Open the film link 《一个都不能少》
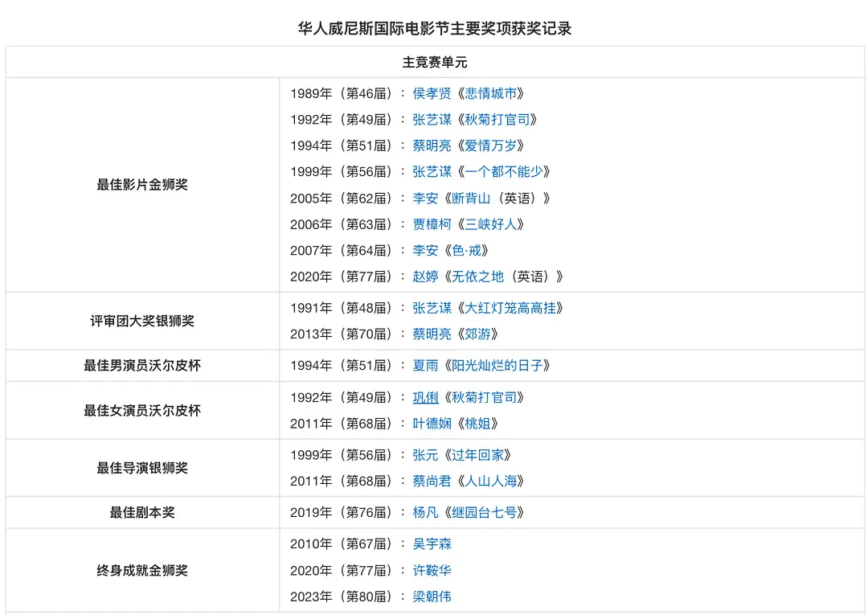The image size is (868, 615). click(504, 171)
